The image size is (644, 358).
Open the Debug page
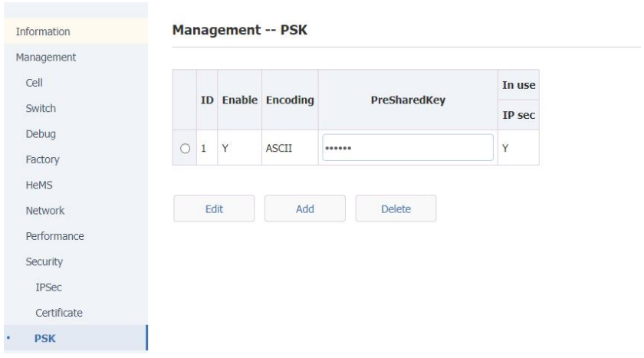[x=41, y=133]
